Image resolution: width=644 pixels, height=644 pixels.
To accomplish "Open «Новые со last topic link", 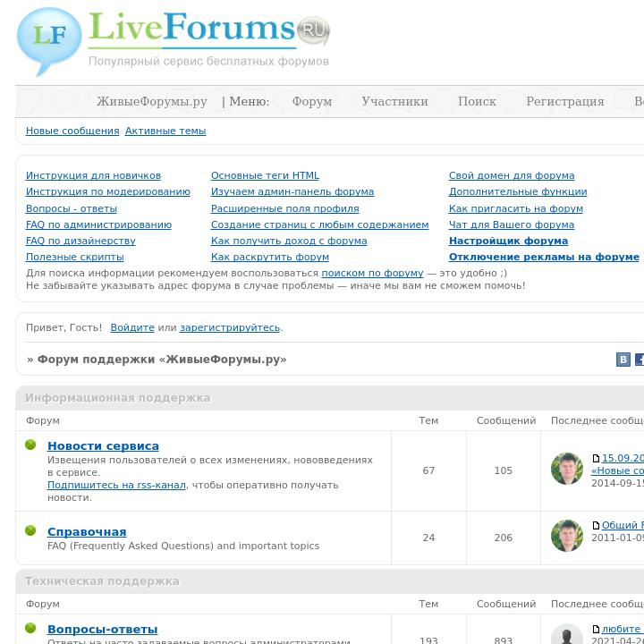I will pos(617,470).
